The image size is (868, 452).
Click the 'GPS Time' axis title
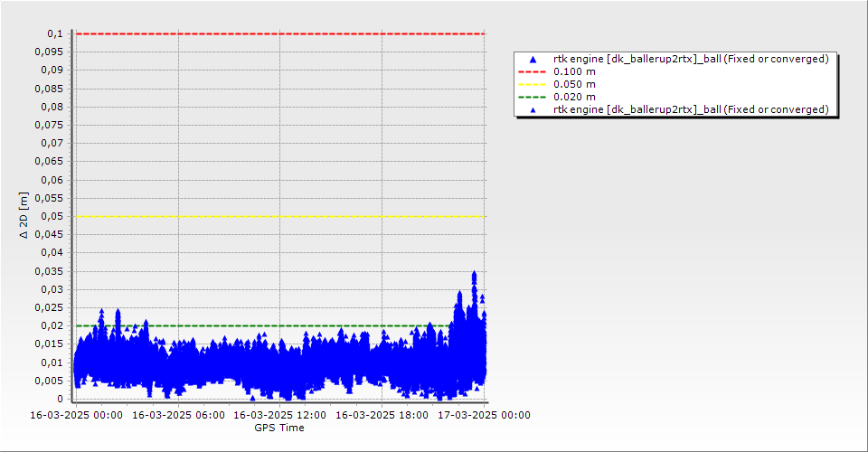tap(279, 428)
